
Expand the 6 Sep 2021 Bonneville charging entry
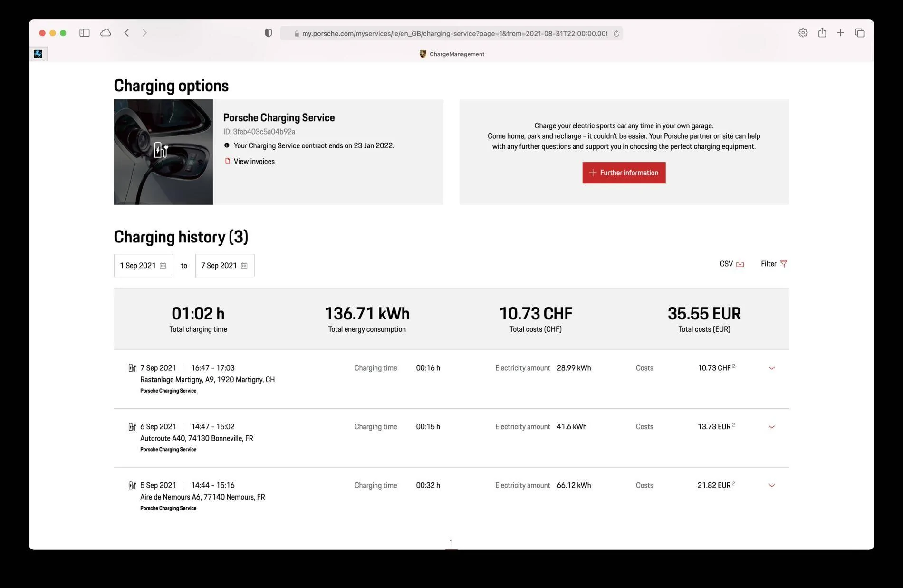tap(772, 427)
